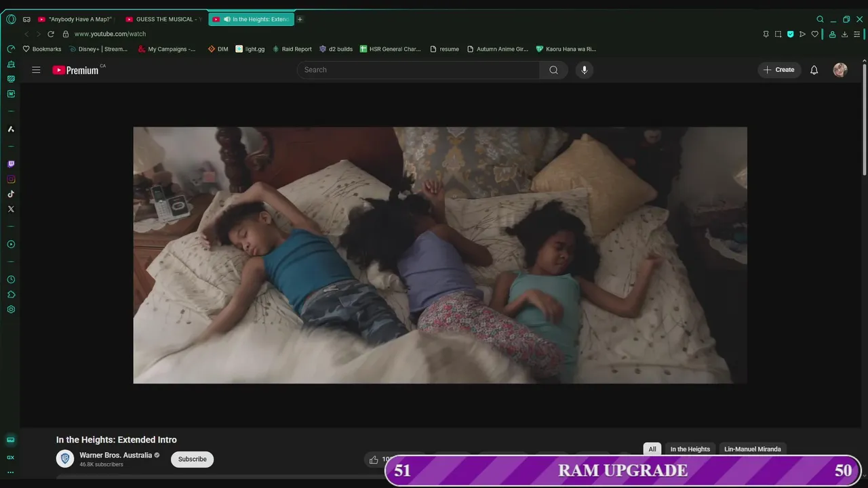
Task: Open tab search magnifier in title bar
Action: pyautogui.click(x=820, y=19)
